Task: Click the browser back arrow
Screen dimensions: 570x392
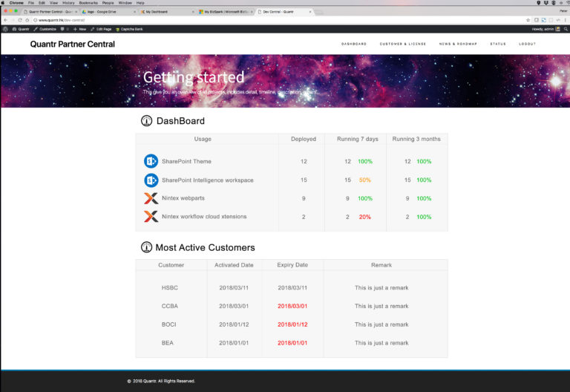Action: (x=5, y=20)
